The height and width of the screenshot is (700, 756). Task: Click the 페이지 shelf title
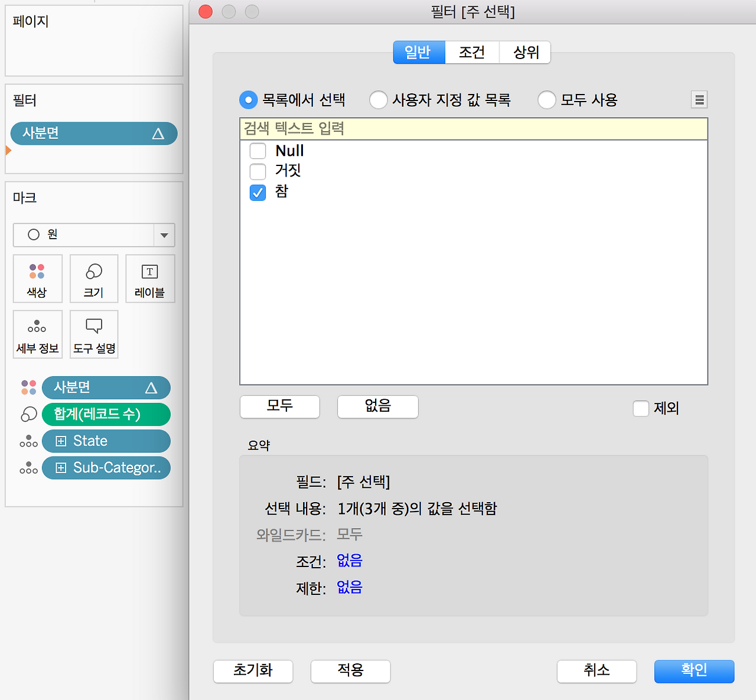tap(31, 21)
